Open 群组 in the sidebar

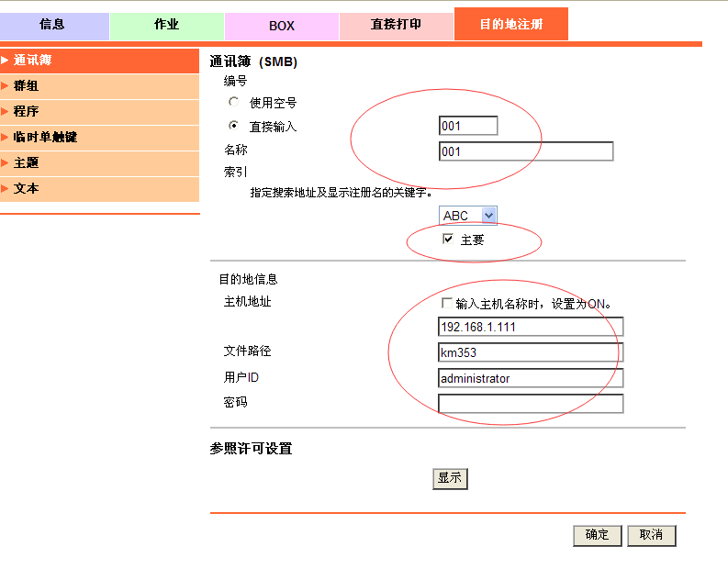pyautogui.click(x=99, y=86)
